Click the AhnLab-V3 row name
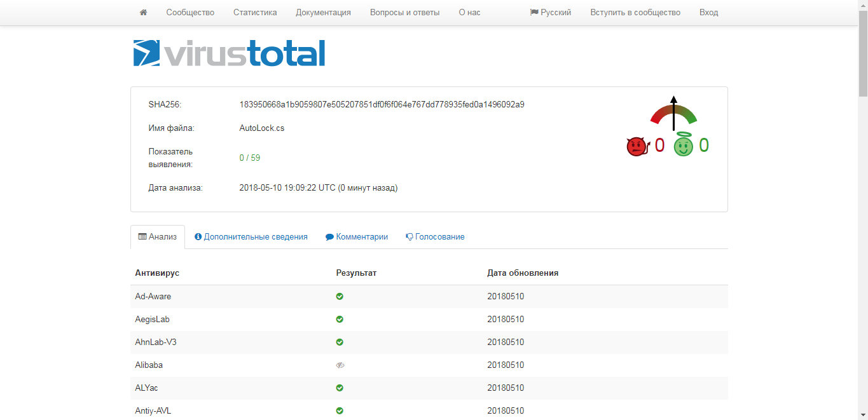868x420 pixels. click(156, 342)
